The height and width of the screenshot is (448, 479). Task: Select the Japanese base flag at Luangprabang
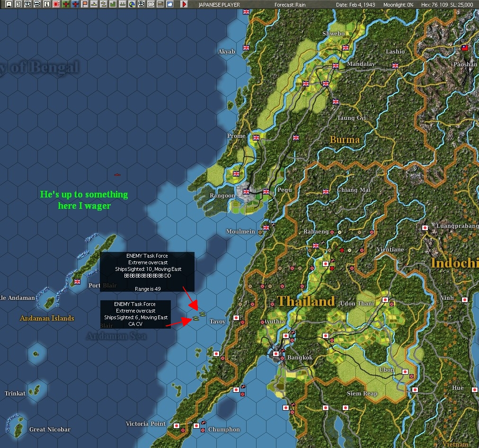pyautogui.click(x=425, y=228)
